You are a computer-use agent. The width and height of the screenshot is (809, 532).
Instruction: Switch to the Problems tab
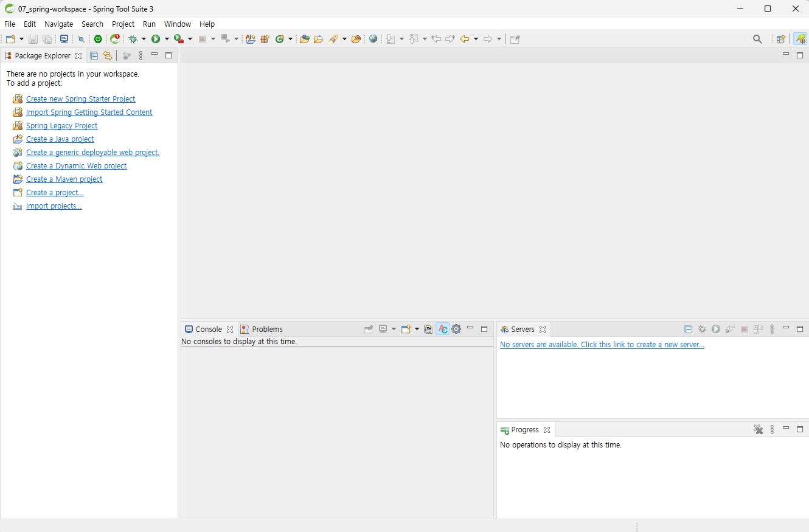262,329
